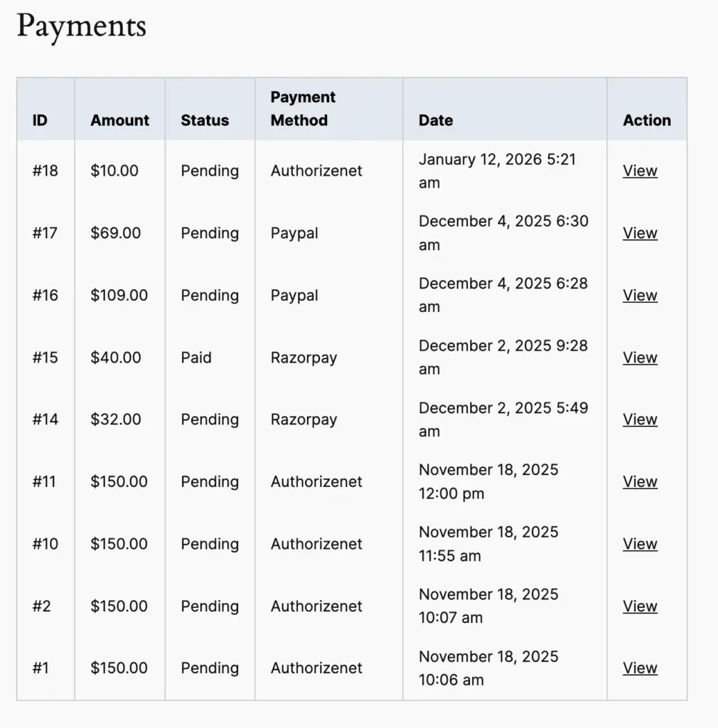
Task: Click the Payment Method column header
Action: (303, 108)
